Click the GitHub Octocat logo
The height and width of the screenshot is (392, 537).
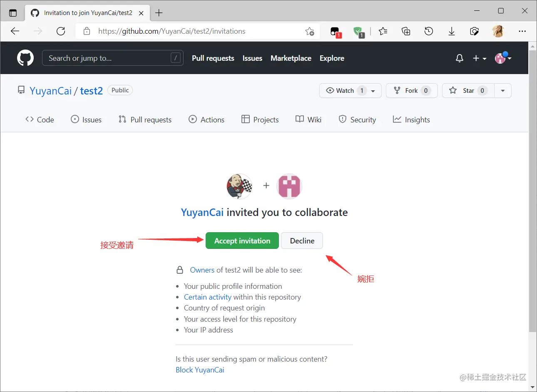[25, 58]
